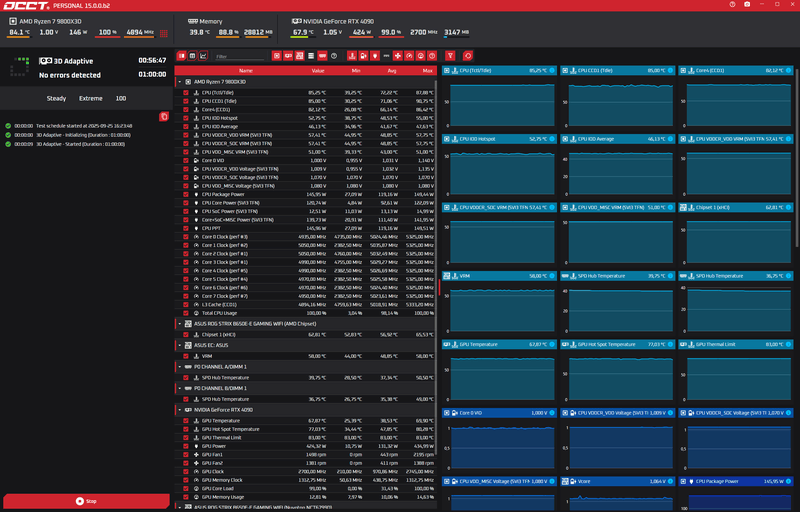Click the Steady mode label
The width and height of the screenshot is (800, 512).
point(56,98)
